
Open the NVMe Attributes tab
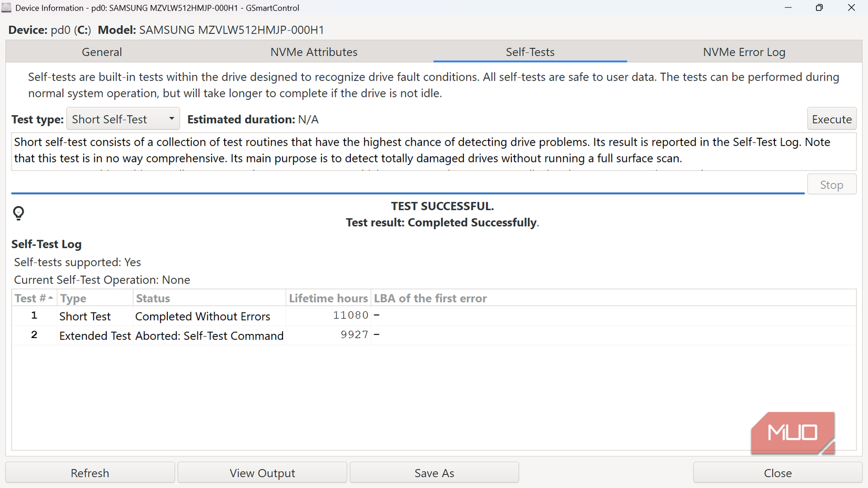[314, 52]
